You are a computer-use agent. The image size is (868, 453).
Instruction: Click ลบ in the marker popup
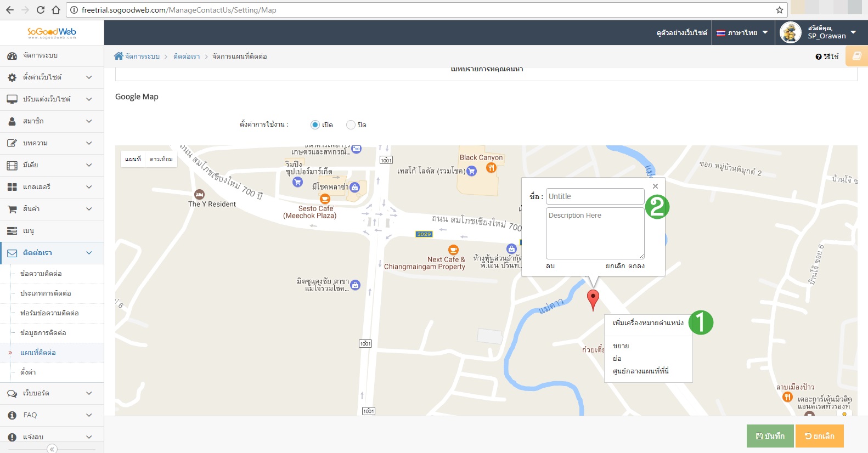coord(550,266)
